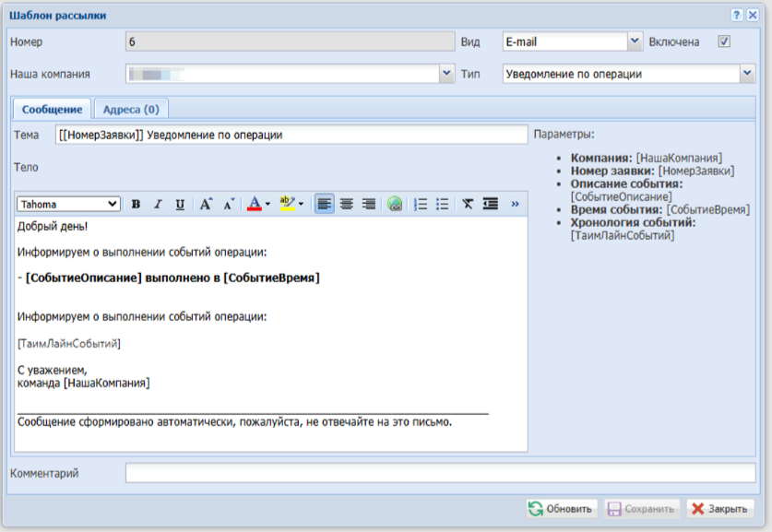
Task: Create a numbered list
Action: [x=421, y=204]
